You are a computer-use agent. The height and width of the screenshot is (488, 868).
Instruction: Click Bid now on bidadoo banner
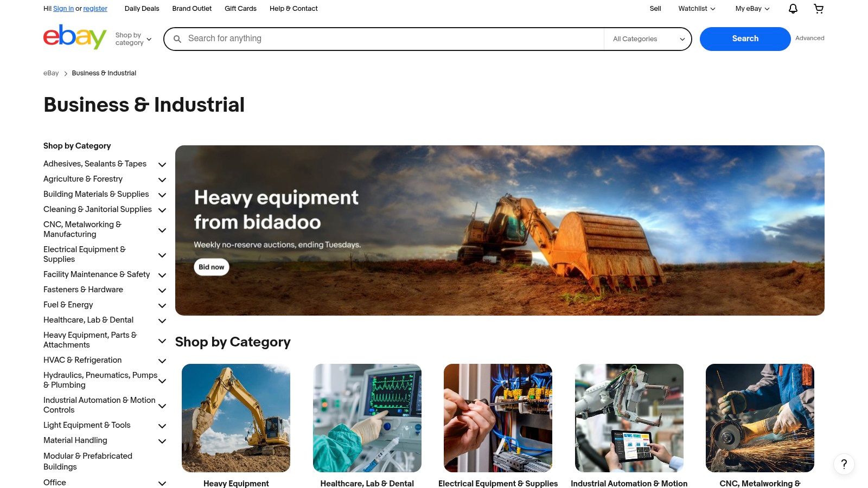[x=212, y=267]
